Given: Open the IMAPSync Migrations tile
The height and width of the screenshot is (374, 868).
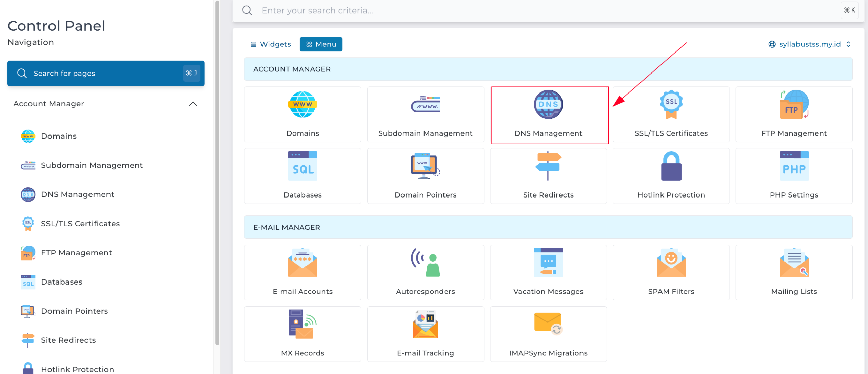Looking at the screenshot, I should pyautogui.click(x=548, y=334).
